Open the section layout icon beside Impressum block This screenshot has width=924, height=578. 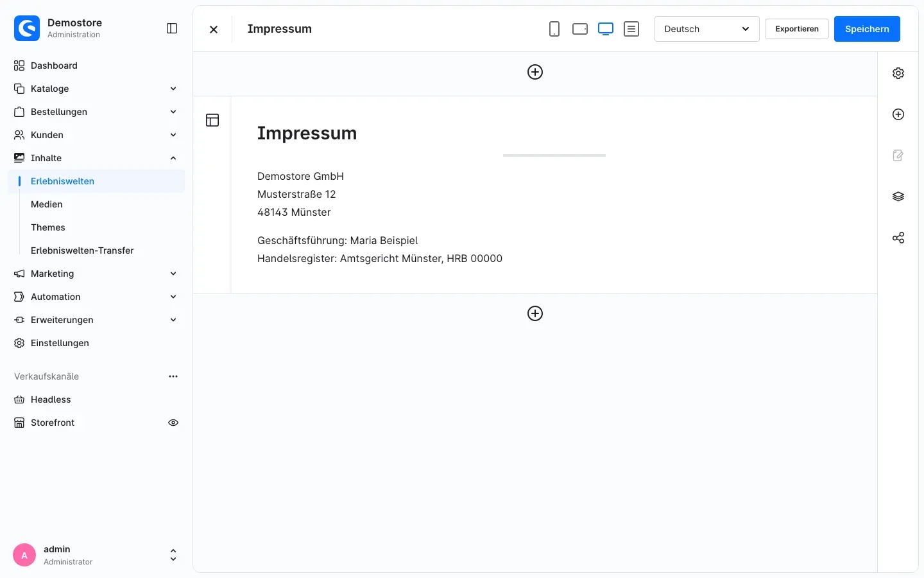[x=212, y=120]
